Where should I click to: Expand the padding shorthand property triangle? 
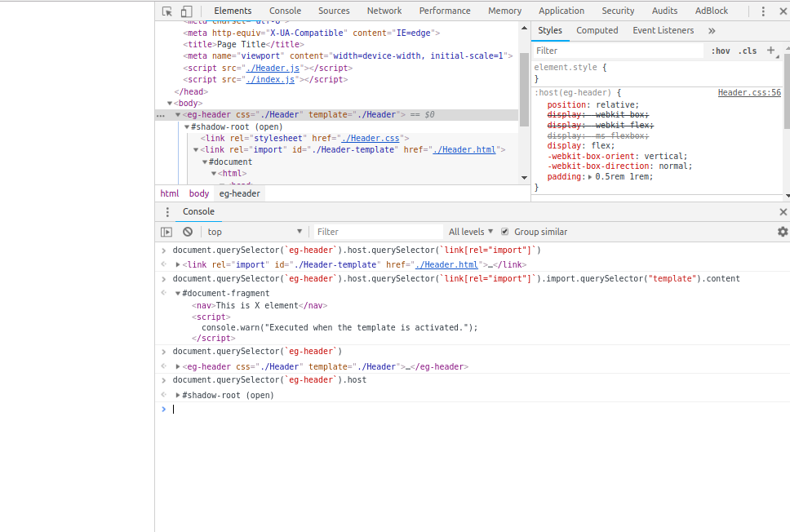coord(590,177)
